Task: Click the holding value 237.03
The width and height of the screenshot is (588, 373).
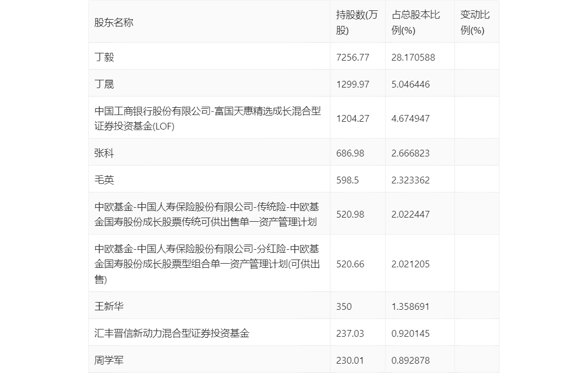Action: click(x=350, y=334)
